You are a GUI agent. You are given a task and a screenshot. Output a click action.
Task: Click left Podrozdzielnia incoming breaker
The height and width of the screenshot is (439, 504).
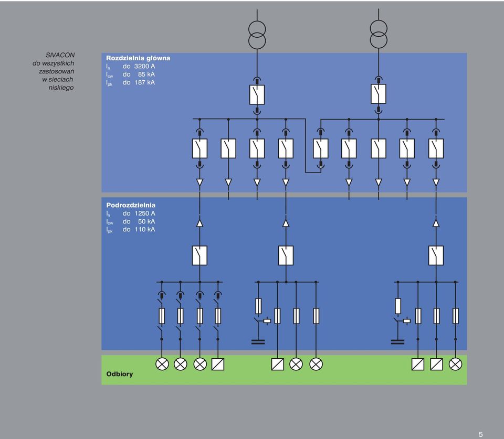(199, 255)
